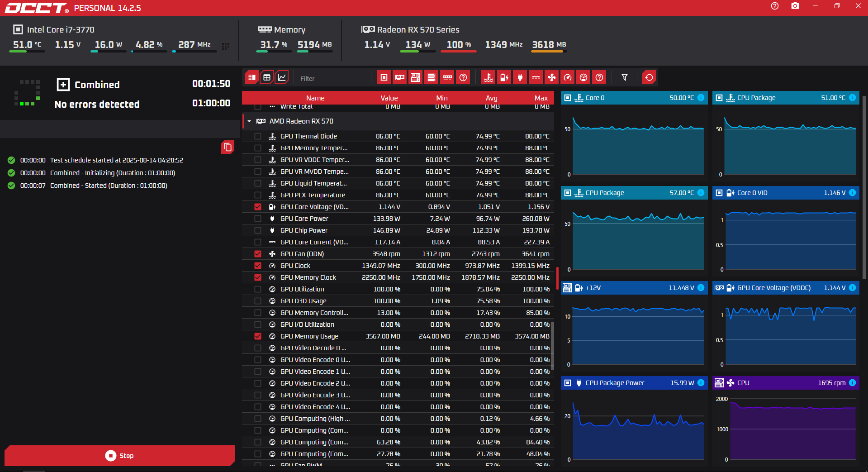Viewport: 868px width, 472px height.
Task: Click the GPU Core Voltage (VDDC) graph
Action: 786,324
